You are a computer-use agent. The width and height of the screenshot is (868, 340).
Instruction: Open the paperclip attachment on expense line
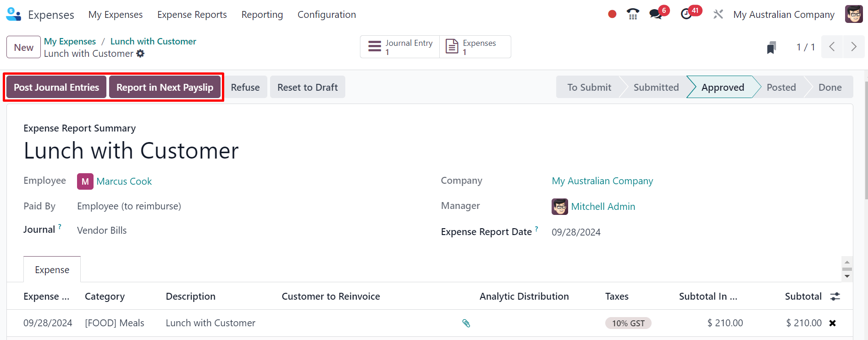[466, 323]
